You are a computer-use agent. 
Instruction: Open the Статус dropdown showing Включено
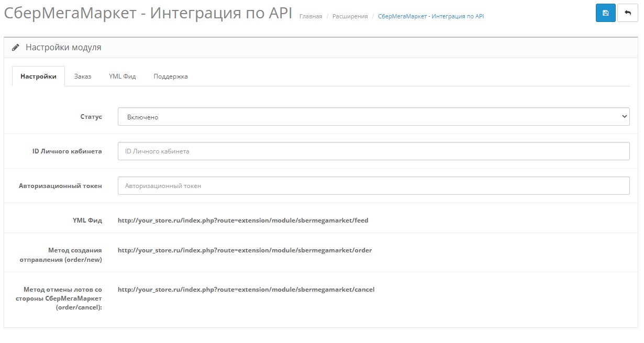click(x=373, y=117)
